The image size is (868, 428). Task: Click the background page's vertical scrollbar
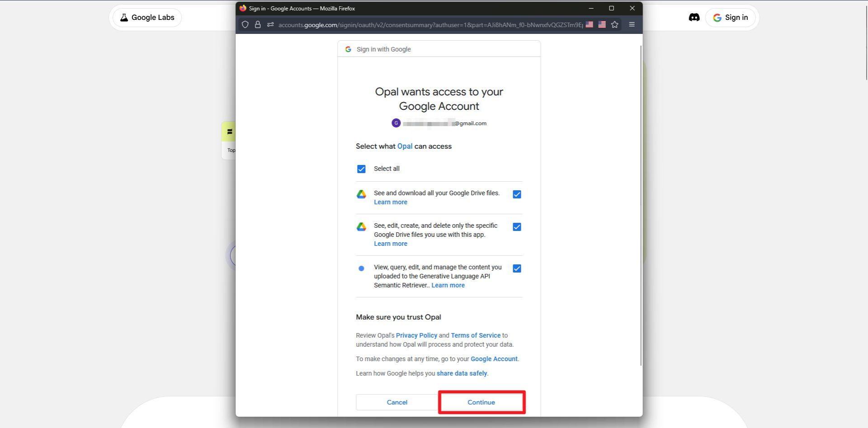pos(866,43)
